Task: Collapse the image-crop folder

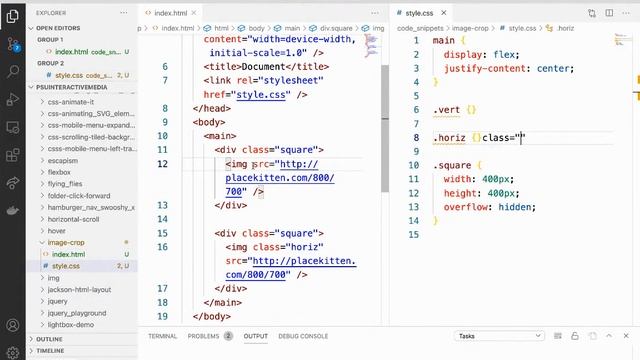Action: point(66,242)
